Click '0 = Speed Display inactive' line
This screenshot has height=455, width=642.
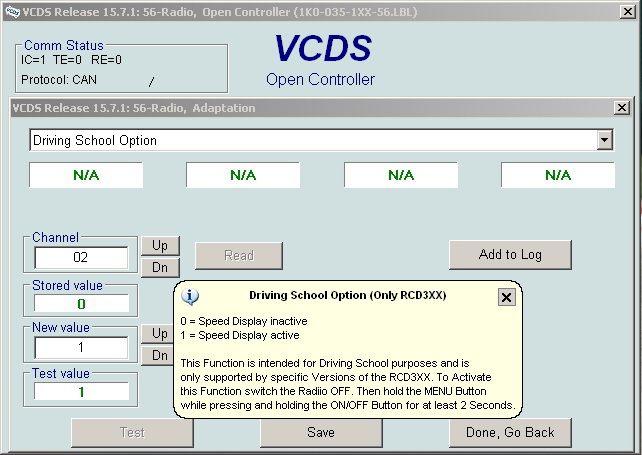[244, 321]
